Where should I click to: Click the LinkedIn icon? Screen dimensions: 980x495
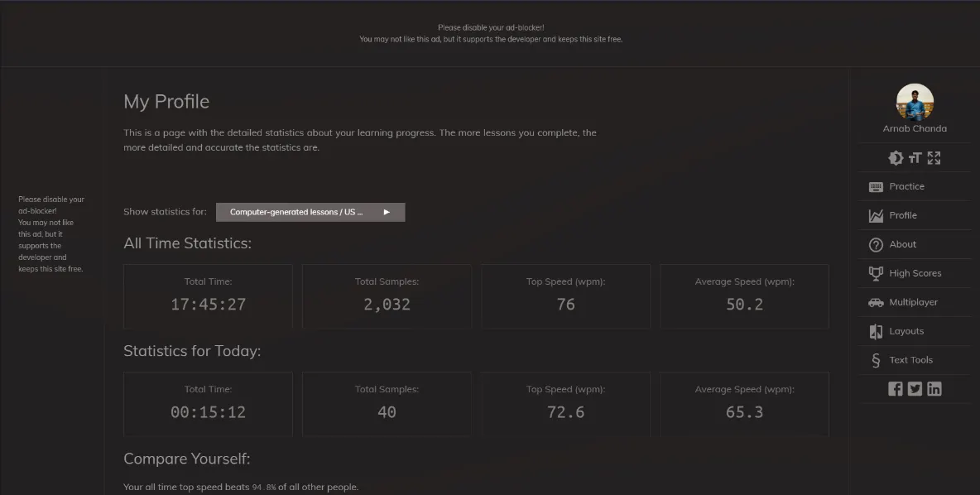point(934,388)
